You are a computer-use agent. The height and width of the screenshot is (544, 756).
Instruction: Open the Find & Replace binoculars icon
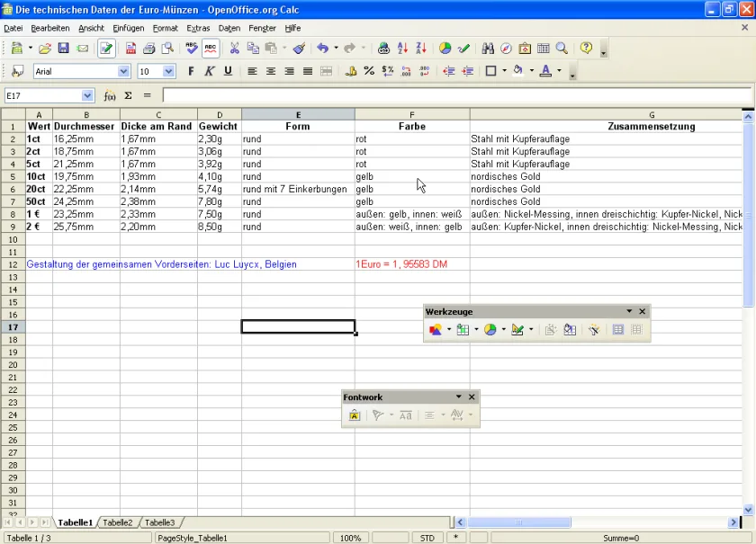pos(488,49)
